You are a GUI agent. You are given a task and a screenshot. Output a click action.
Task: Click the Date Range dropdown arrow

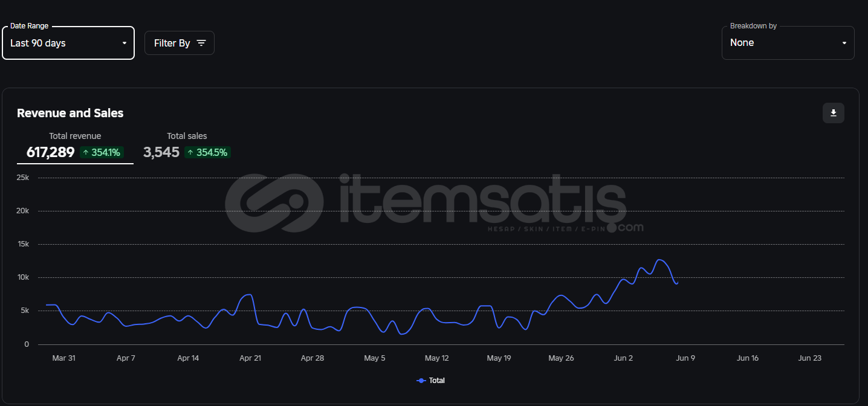(x=125, y=43)
